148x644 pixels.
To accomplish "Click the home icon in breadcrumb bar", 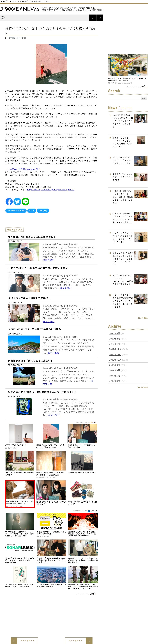I will point(3,18).
